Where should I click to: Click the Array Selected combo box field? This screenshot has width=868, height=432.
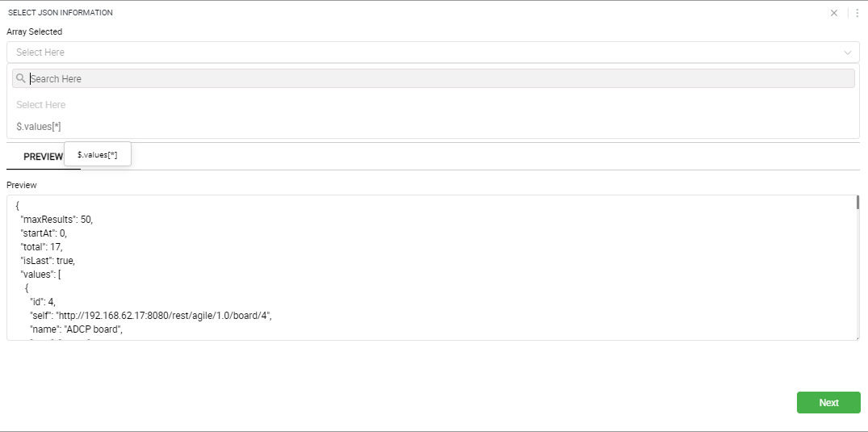point(433,52)
